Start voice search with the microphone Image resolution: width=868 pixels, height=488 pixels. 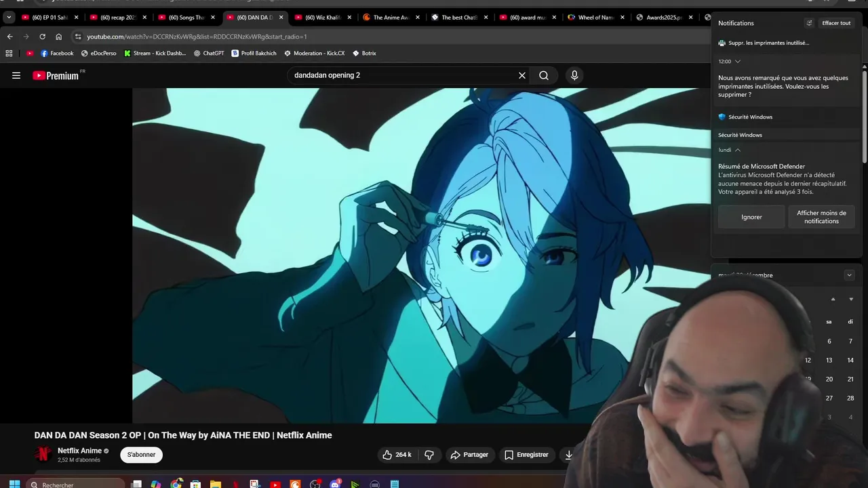tap(574, 75)
